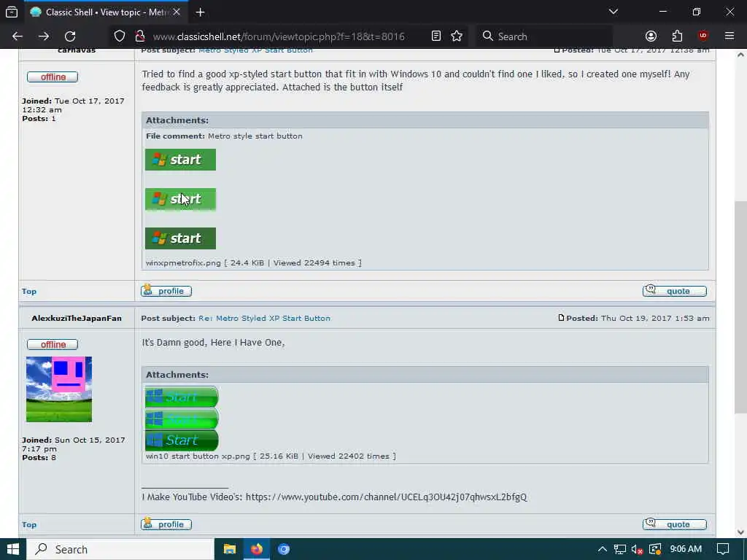Open the YouTube channel link in signature
The width and height of the screenshot is (747, 560).
tap(387, 497)
